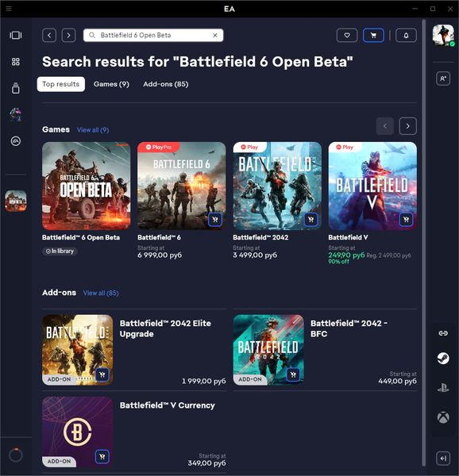Click the In library badge

60,251
